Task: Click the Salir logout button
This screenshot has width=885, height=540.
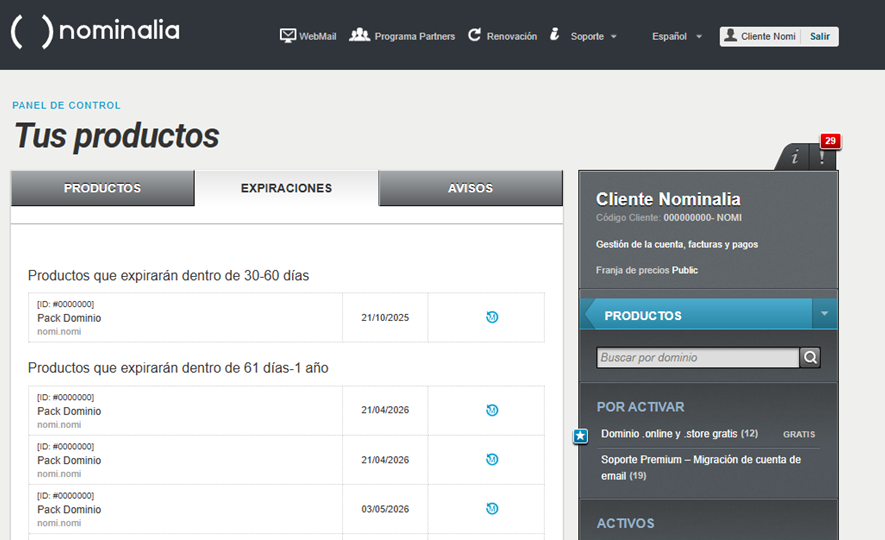Action: (x=820, y=37)
